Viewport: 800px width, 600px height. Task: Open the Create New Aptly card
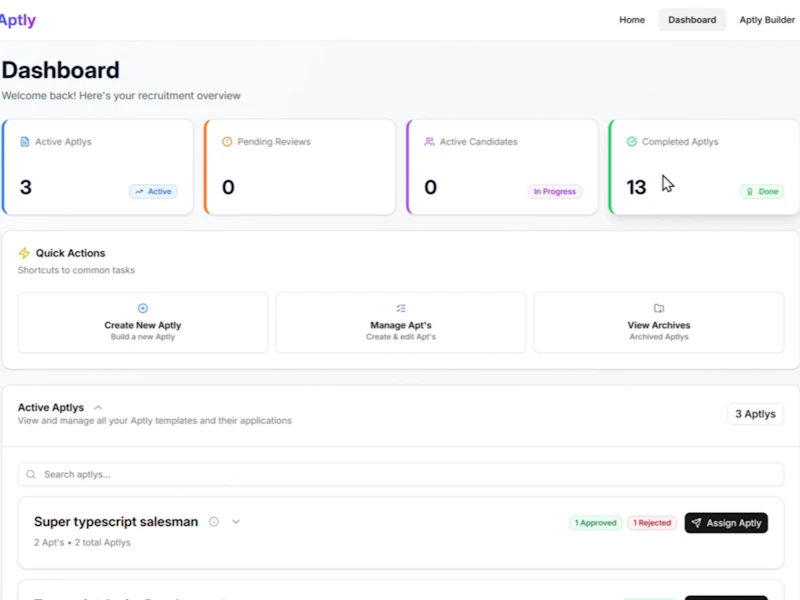[143, 322]
